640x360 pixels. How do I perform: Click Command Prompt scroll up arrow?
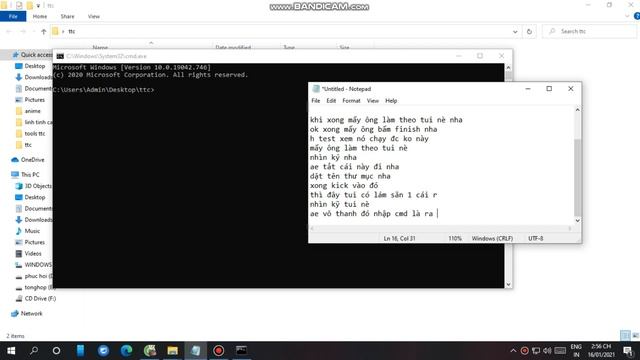pyautogui.click(x=509, y=68)
